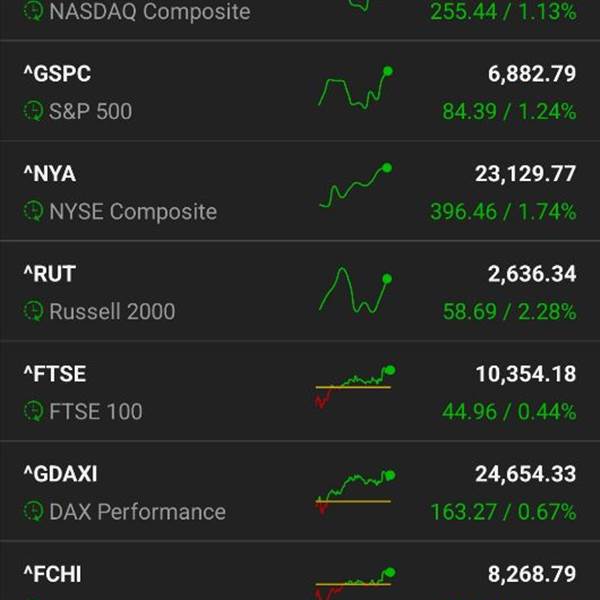Select the ^NYA ticker symbol
Screen dimensions: 600x600
[50, 174]
